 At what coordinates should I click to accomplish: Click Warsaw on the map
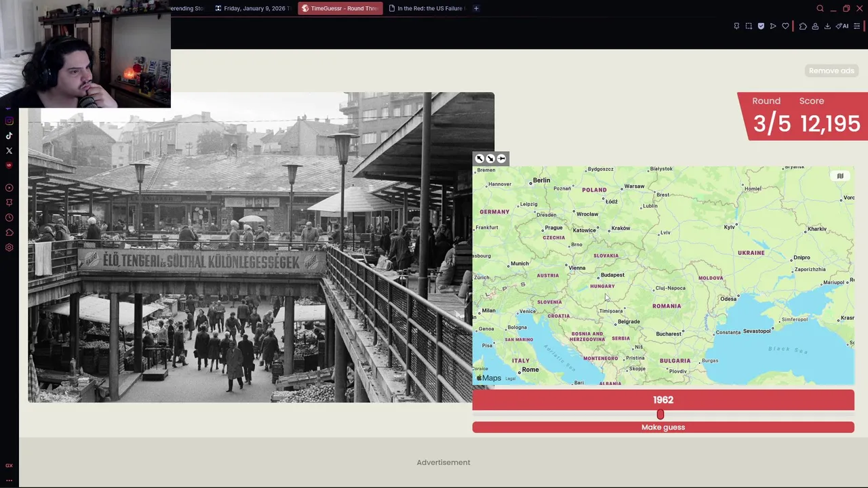634,186
